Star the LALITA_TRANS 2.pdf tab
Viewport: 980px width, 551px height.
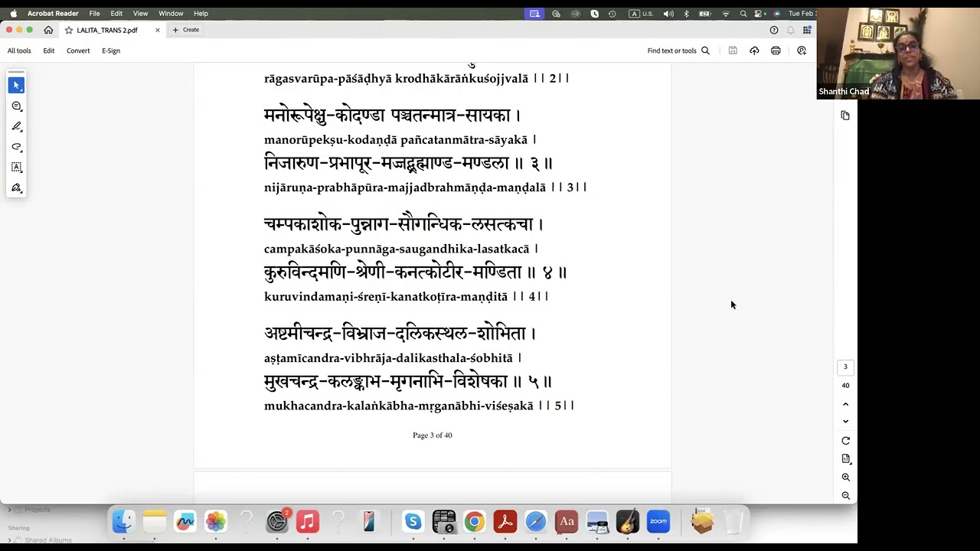(x=69, y=30)
